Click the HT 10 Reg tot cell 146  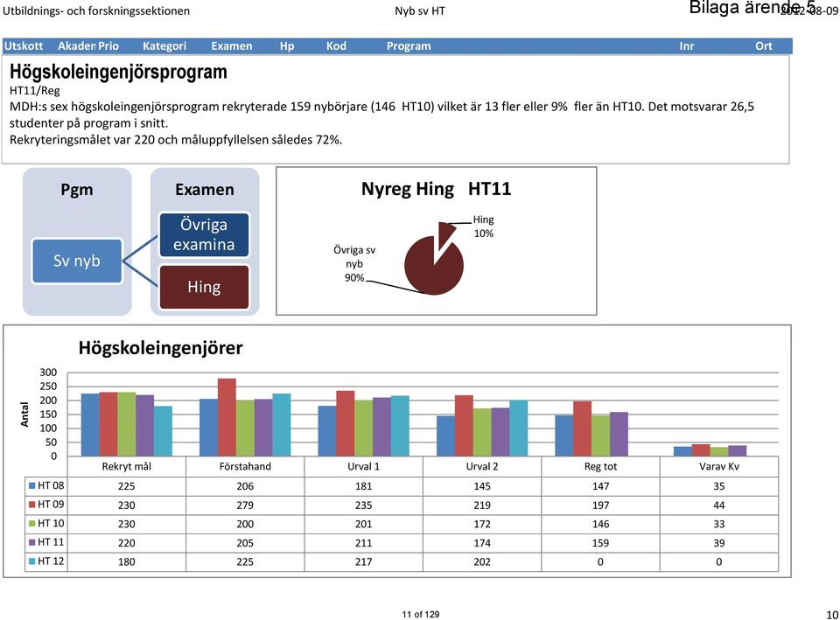click(600, 524)
